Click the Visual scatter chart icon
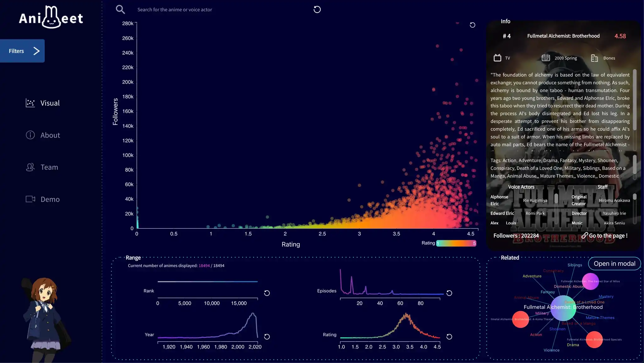Image resolution: width=644 pixels, height=363 pixels. coord(30,103)
